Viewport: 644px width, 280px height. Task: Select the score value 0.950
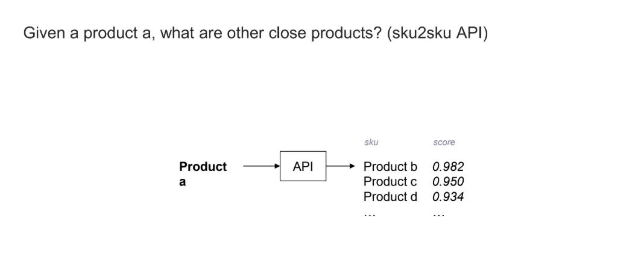(x=448, y=182)
